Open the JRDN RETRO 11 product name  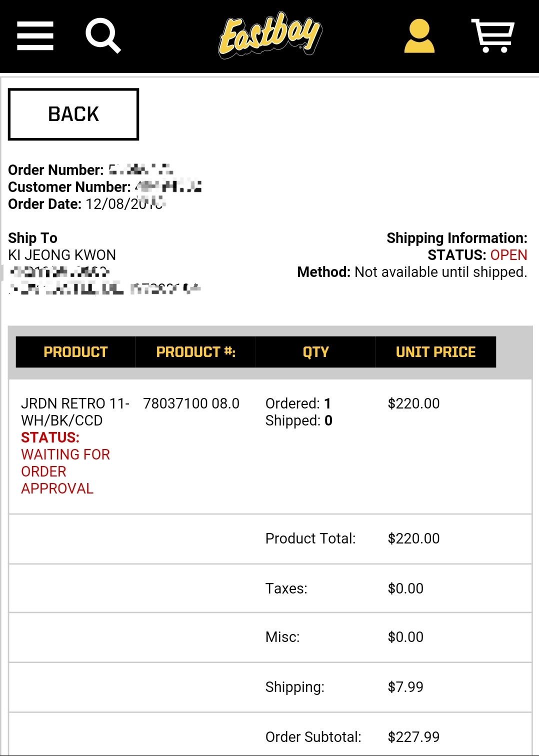[x=75, y=412]
